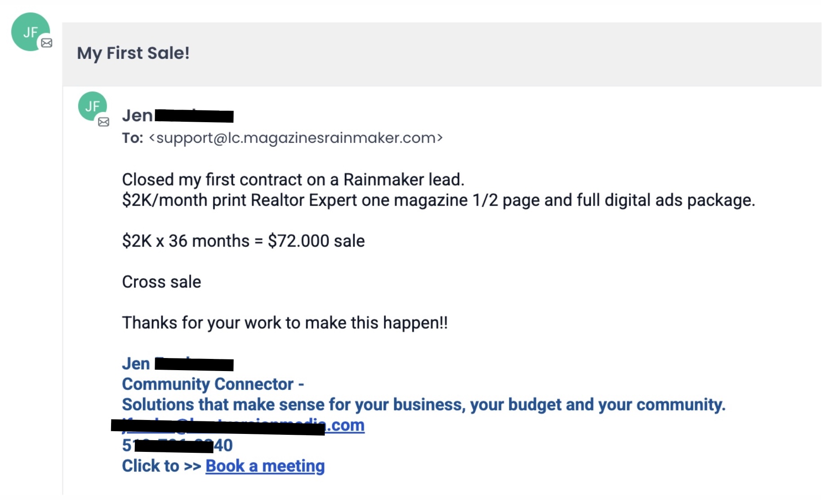
Task: Click the 'To:' label
Action: click(x=132, y=138)
